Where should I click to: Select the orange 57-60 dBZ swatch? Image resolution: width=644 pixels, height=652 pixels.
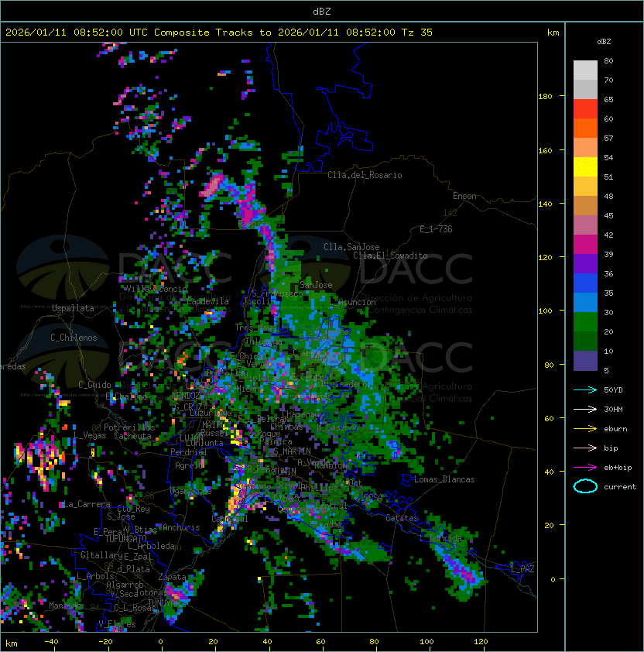pos(585,129)
